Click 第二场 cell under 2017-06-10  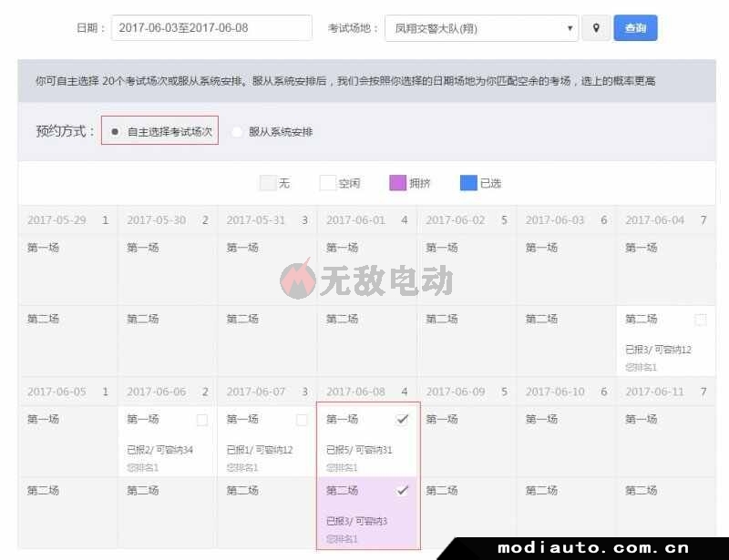point(566,513)
